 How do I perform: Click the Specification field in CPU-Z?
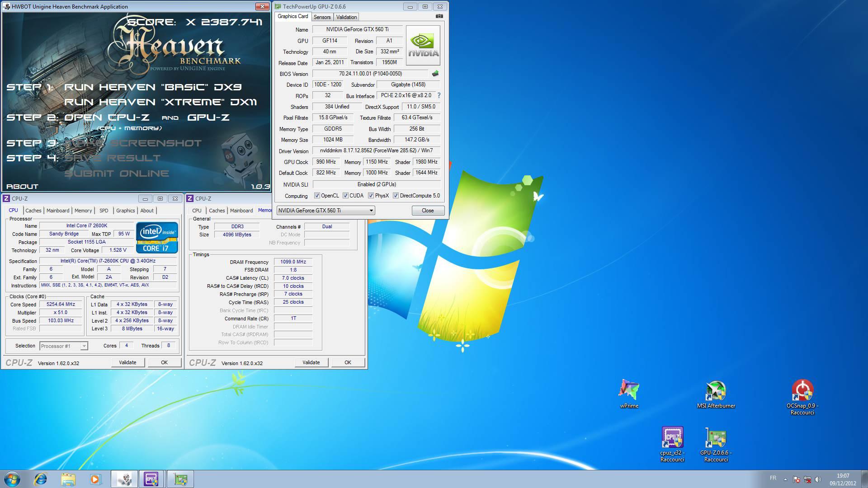coord(108,261)
